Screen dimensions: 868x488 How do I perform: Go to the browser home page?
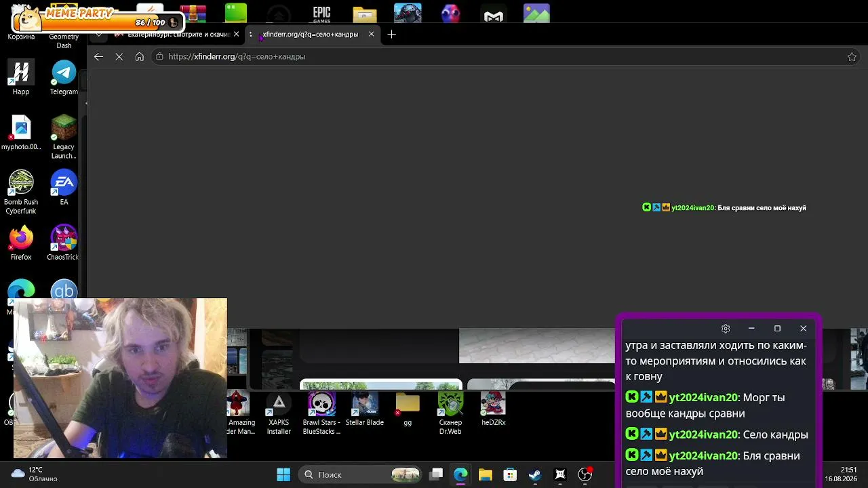[139, 57]
